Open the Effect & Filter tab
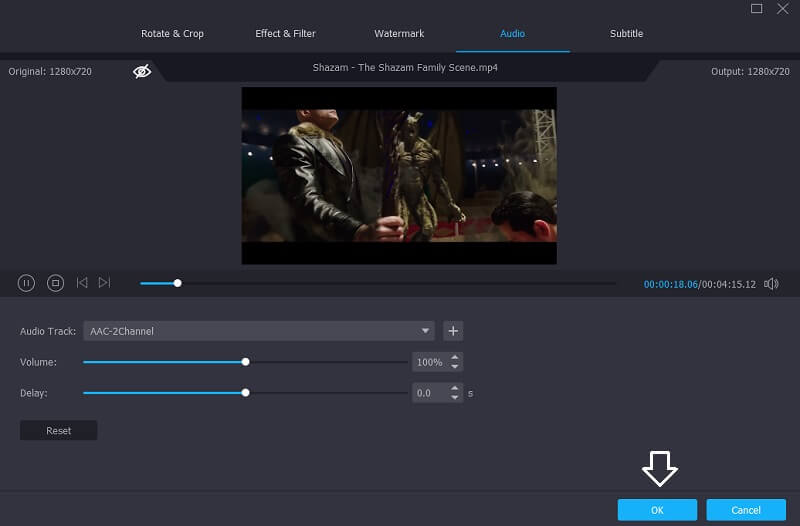The width and height of the screenshot is (800, 526). pyautogui.click(x=285, y=34)
